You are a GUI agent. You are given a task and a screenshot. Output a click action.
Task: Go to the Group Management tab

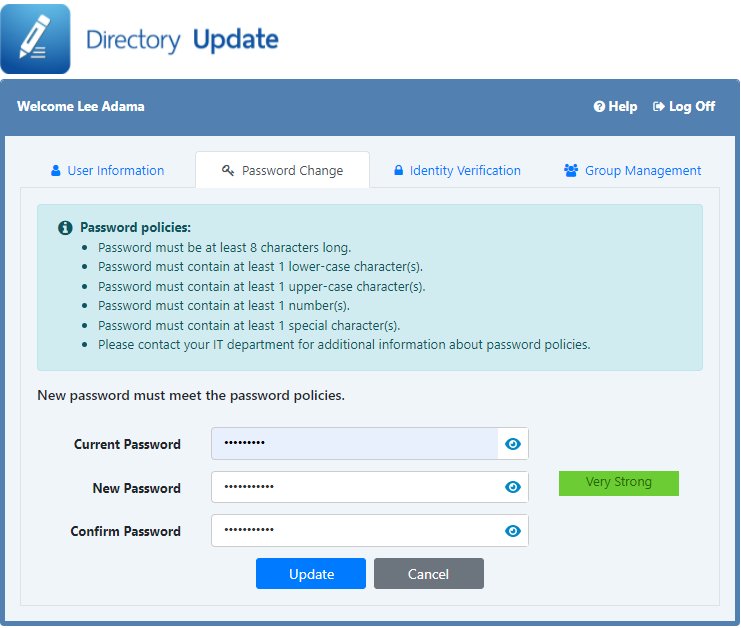[632, 171]
